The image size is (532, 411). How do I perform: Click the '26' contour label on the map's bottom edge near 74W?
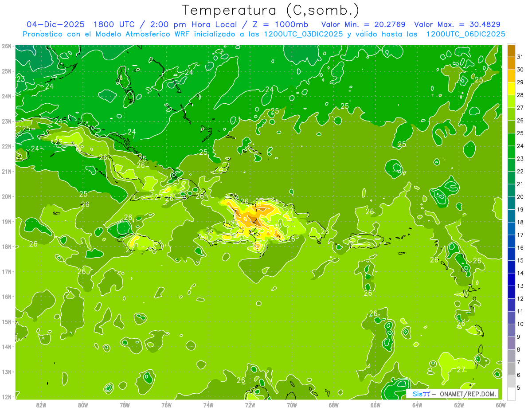(241, 380)
